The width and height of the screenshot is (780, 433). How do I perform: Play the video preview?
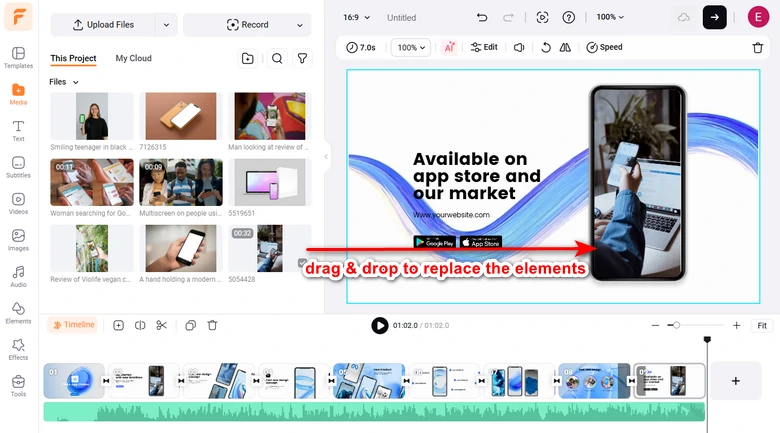pyautogui.click(x=380, y=325)
